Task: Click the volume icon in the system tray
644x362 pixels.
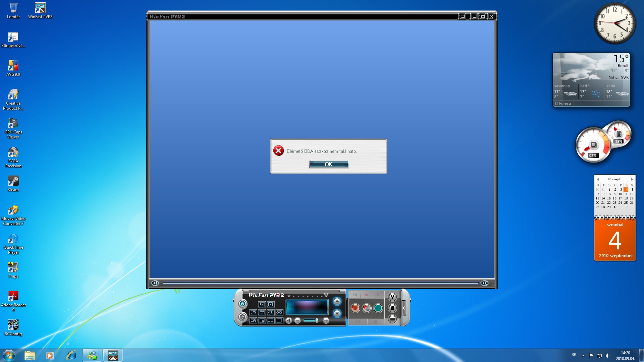Action: click(607, 355)
